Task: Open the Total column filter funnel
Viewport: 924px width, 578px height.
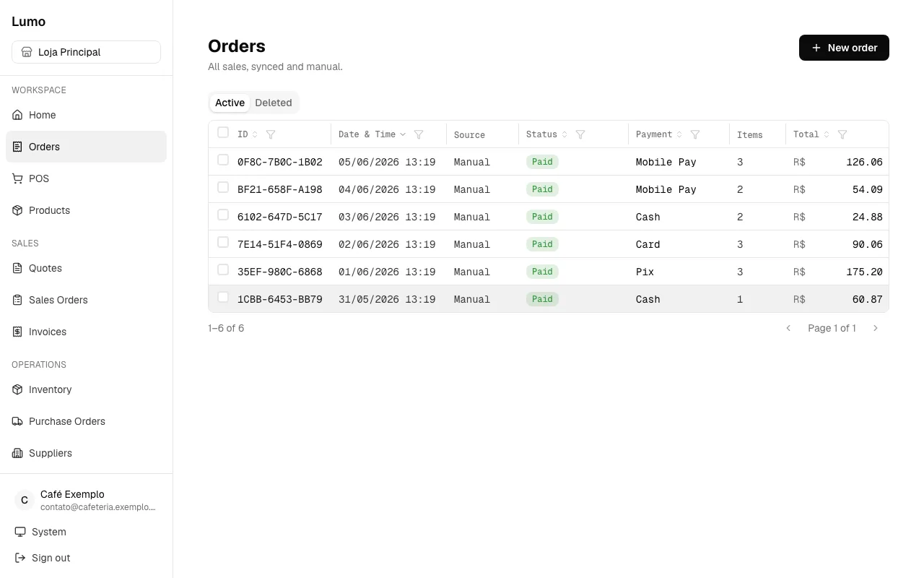Action: pos(842,134)
